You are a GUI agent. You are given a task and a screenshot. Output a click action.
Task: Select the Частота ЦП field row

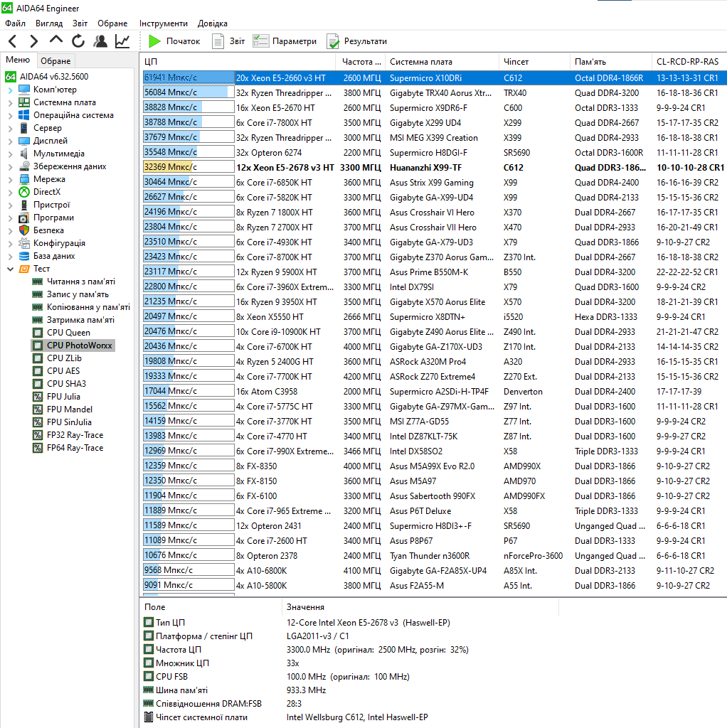[306, 650]
